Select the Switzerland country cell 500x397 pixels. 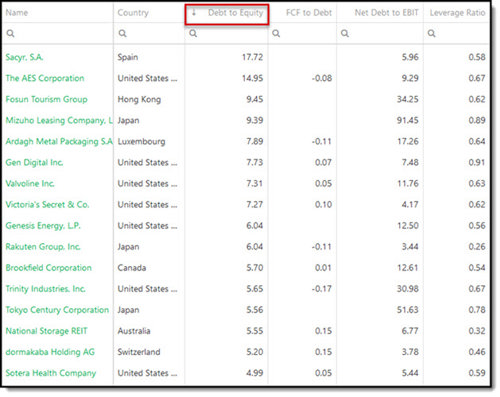139,352
